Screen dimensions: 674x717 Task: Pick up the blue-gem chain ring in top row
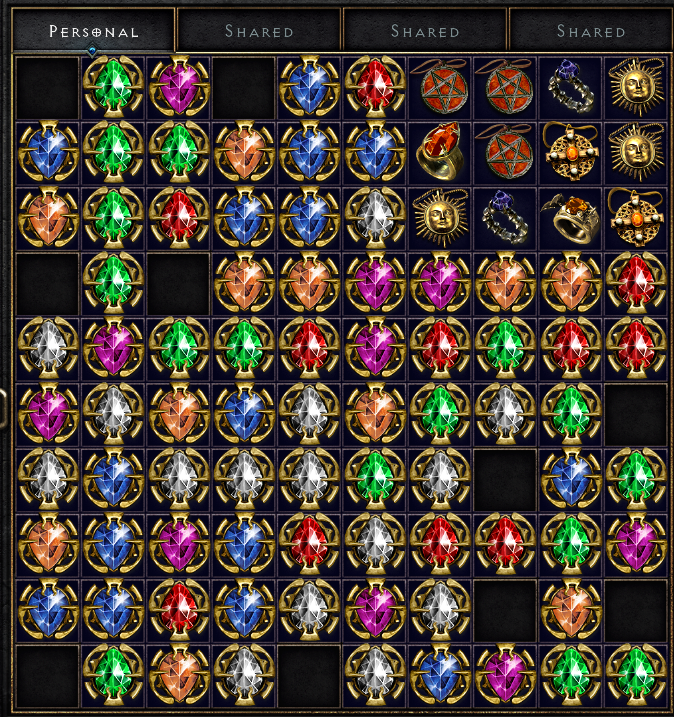point(570,86)
